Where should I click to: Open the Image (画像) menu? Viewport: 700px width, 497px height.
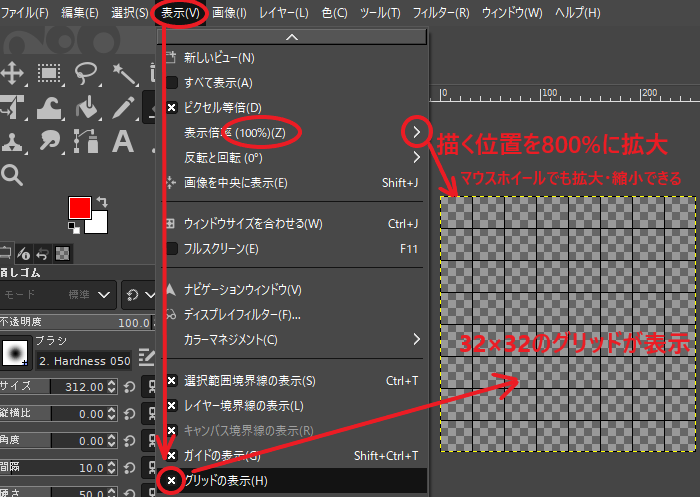click(x=229, y=13)
